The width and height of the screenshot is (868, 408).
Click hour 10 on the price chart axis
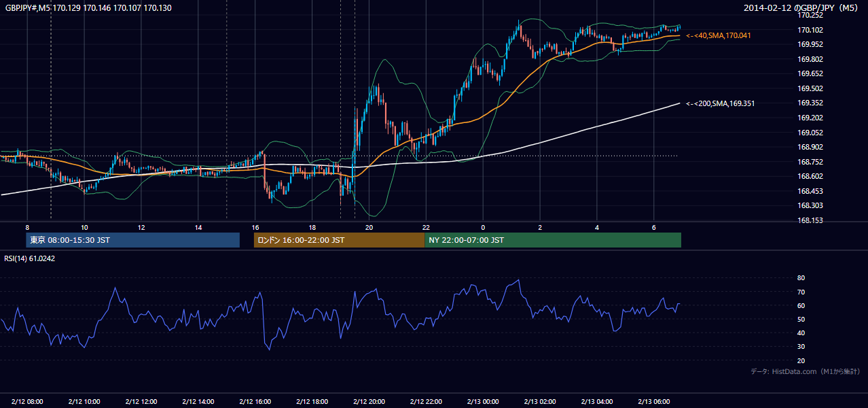point(84,227)
